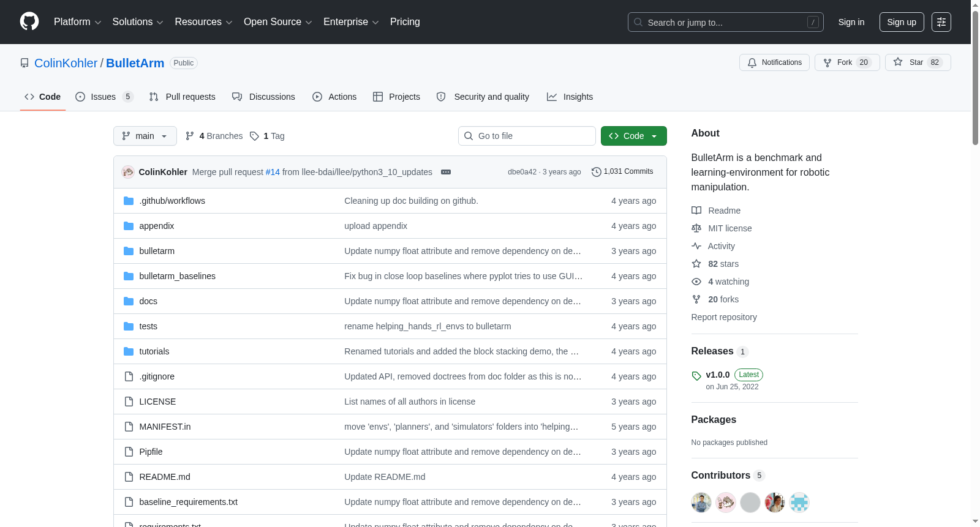Image resolution: width=980 pixels, height=527 pixels.
Task: Click the branches icon beside 4 Branches
Action: coord(190,136)
